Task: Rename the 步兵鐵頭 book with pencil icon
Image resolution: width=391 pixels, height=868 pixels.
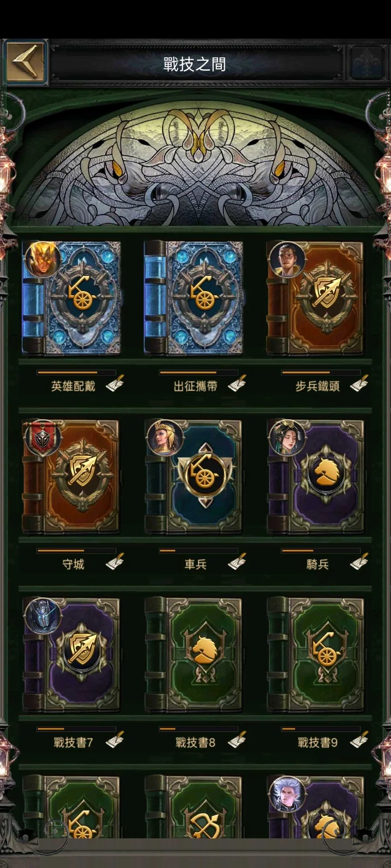Action: [359, 384]
